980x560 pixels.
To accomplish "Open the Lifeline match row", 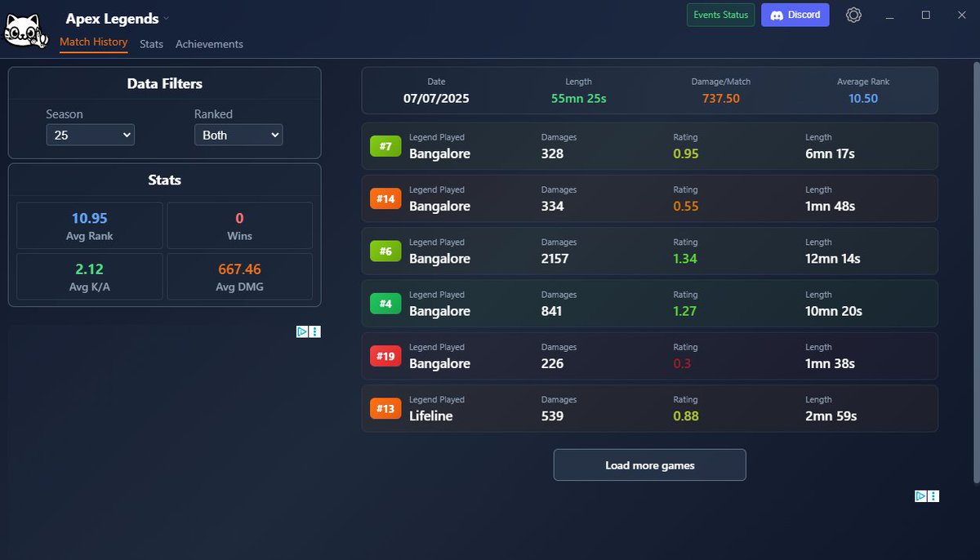I will [x=650, y=408].
